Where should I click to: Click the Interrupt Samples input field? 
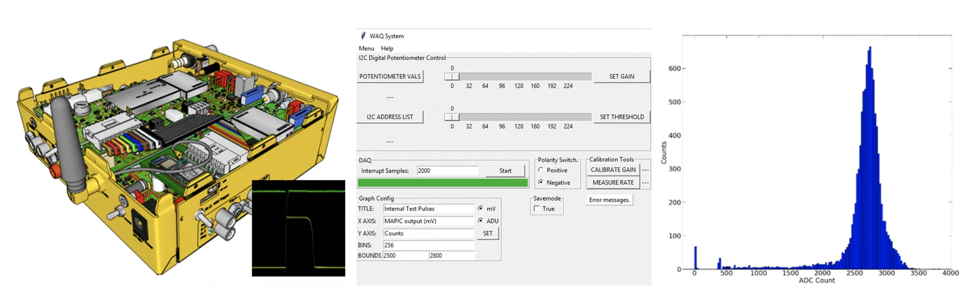pyautogui.click(x=447, y=171)
